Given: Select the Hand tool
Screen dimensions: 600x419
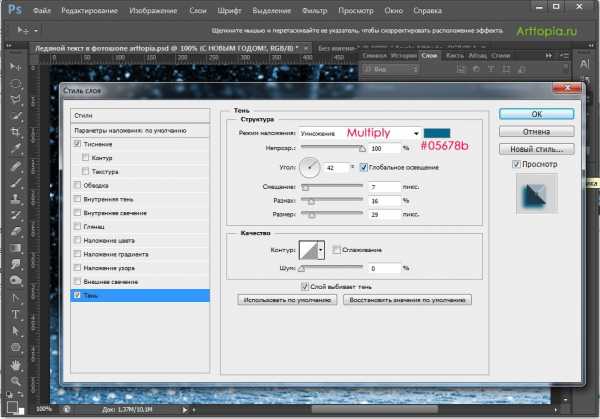Looking at the screenshot, I should point(17,367).
